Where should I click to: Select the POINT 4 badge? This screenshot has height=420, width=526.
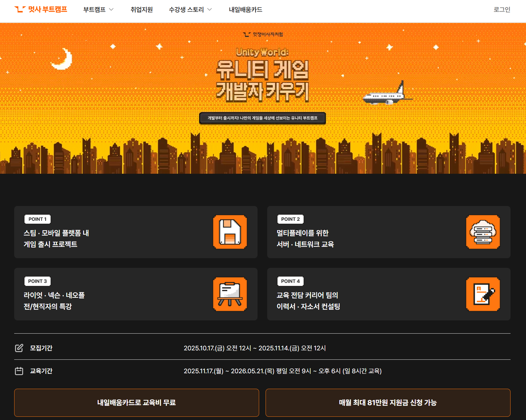290,281
